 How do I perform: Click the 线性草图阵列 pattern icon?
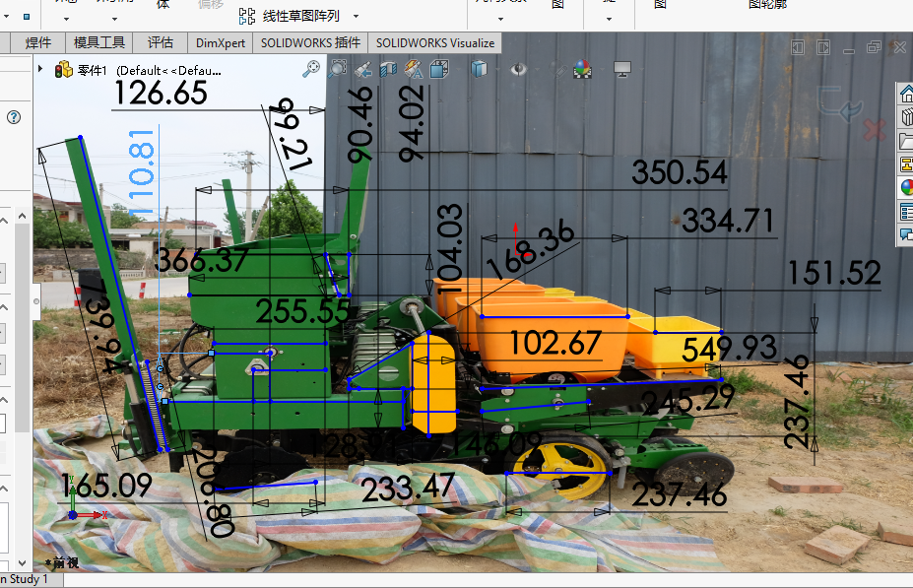point(247,16)
